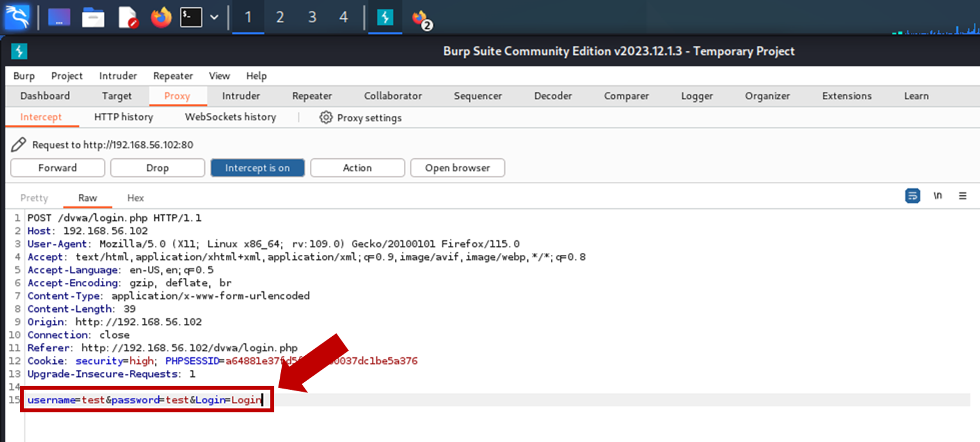Drop the intercepted request
Viewport: 980px width, 442px height.
pos(157,168)
